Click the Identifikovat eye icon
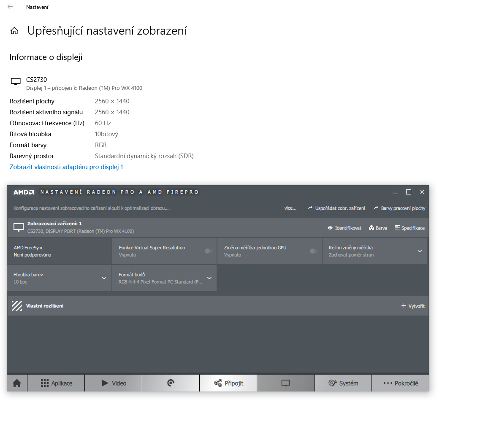The height and width of the screenshot is (448, 491). point(330,228)
